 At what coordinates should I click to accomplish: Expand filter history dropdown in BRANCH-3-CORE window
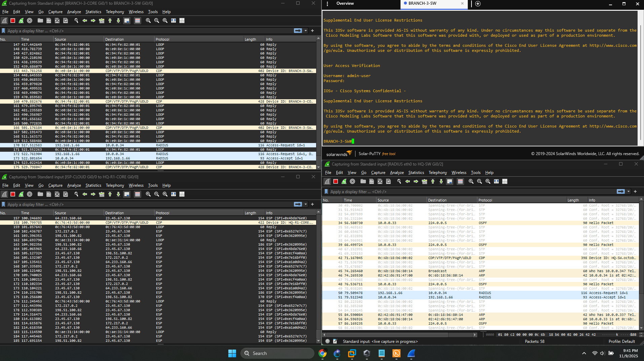tap(306, 31)
